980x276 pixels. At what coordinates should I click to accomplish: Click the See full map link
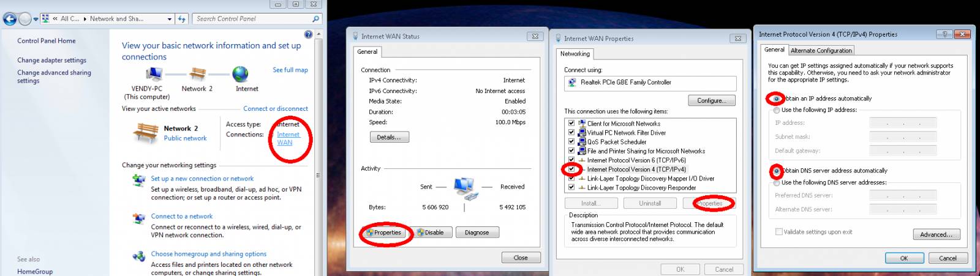[290, 70]
